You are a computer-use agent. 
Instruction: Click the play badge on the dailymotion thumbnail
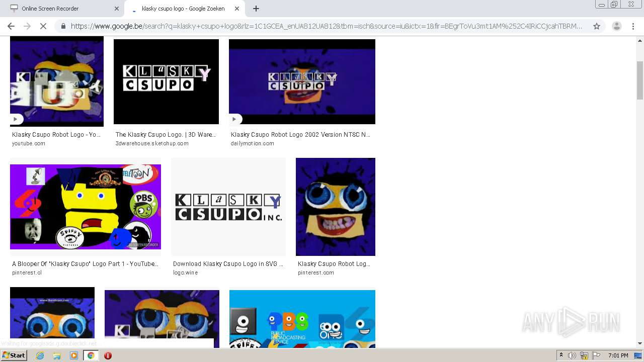235,120
